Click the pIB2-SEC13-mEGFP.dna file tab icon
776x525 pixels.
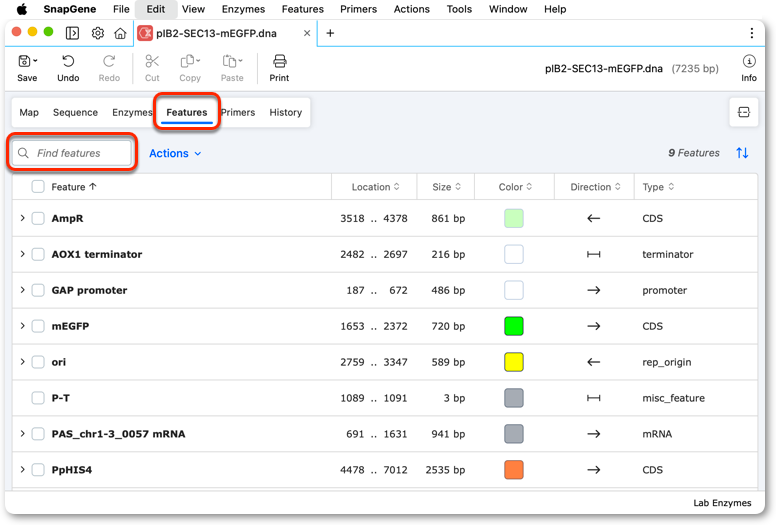point(145,33)
